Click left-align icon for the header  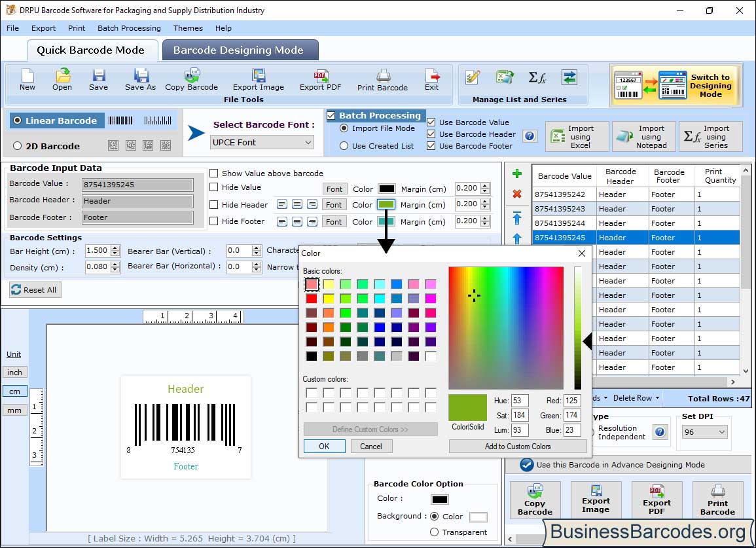282,204
